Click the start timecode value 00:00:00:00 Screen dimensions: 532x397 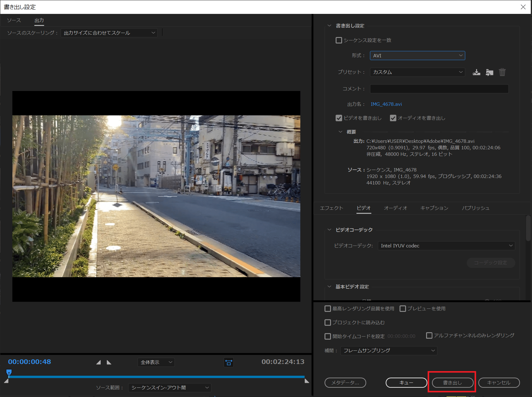coord(401,336)
